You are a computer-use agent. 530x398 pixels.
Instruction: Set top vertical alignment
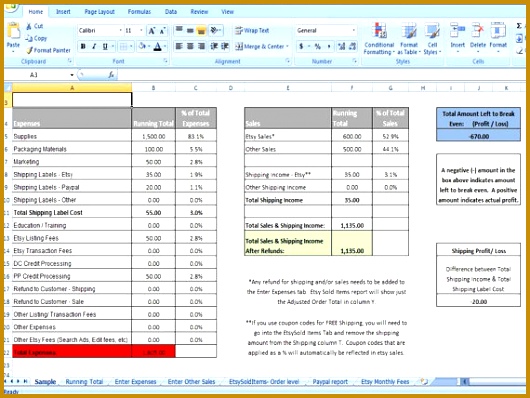pyautogui.click(x=179, y=30)
